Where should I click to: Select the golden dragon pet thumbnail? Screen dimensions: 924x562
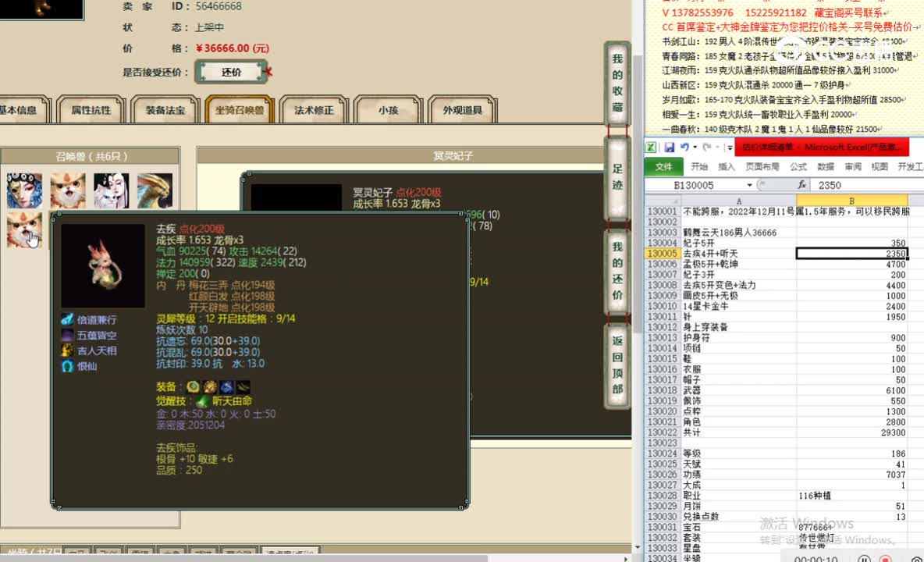pos(155,190)
